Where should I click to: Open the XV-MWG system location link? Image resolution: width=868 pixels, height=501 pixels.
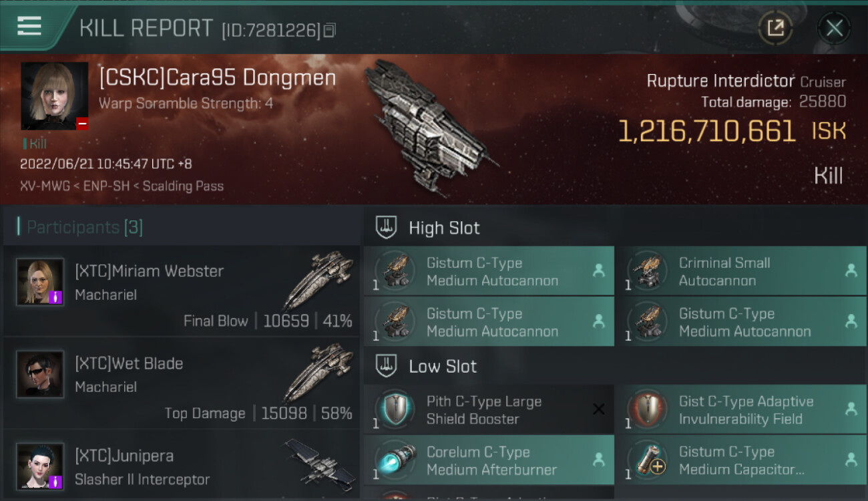[x=45, y=186]
